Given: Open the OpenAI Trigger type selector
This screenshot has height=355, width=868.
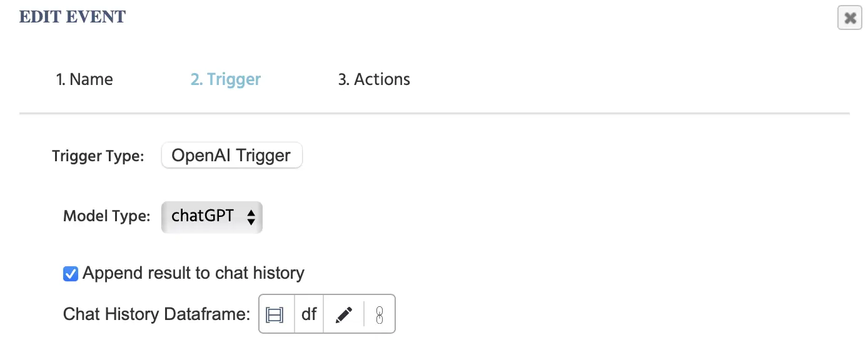Looking at the screenshot, I should tap(231, 156).
